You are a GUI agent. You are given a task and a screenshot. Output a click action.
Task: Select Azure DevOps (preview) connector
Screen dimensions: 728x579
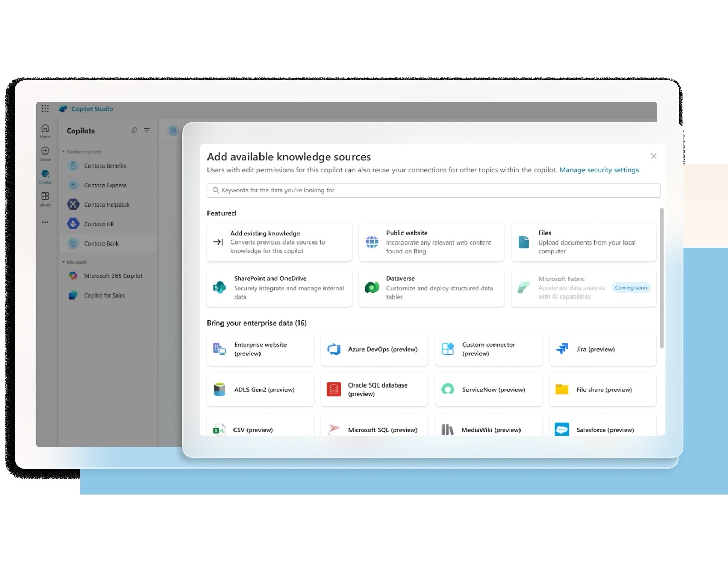[374, 349]
